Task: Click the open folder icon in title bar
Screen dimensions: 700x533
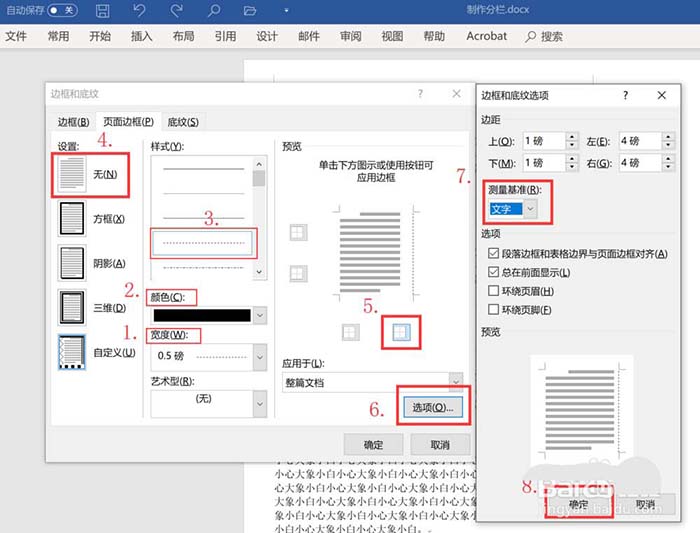Action: click(x=250, y=11)
